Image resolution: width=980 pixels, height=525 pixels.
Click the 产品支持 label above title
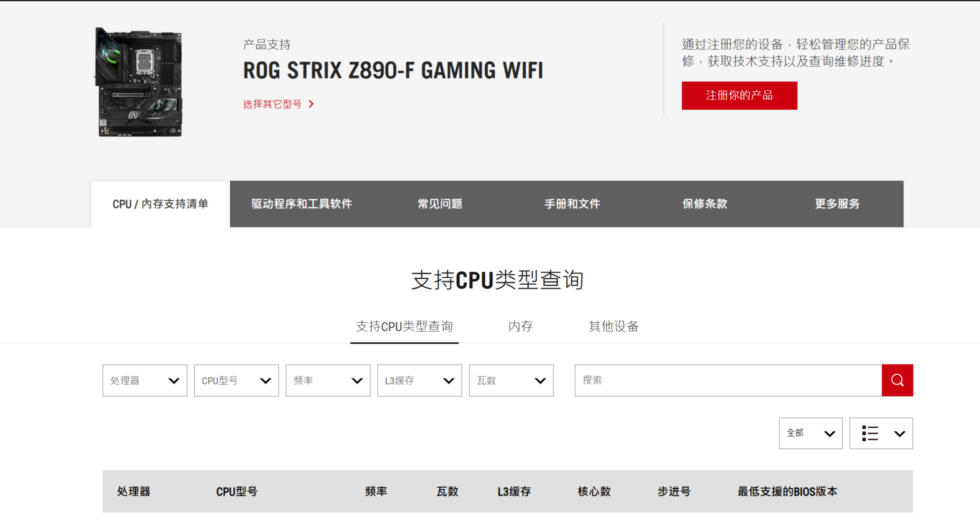coord(267,45)
